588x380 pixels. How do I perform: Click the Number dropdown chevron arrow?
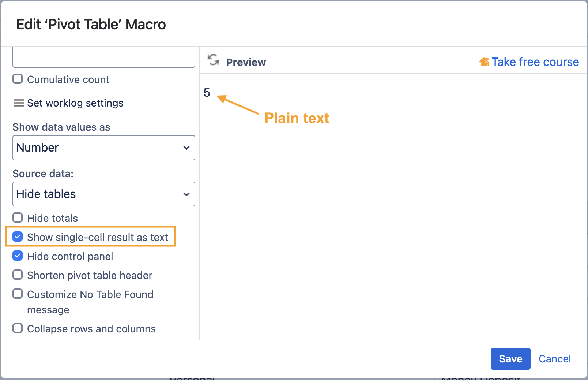186,148
